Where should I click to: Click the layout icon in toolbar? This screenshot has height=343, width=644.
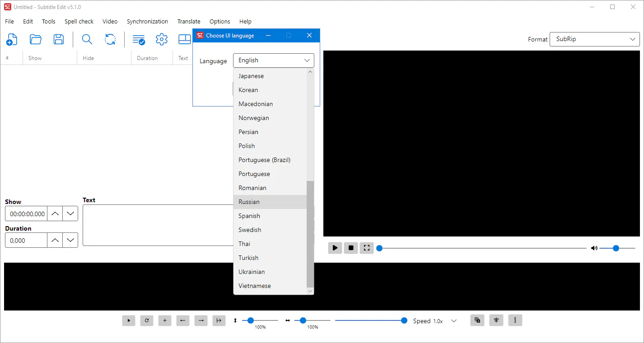click(185, 39)
